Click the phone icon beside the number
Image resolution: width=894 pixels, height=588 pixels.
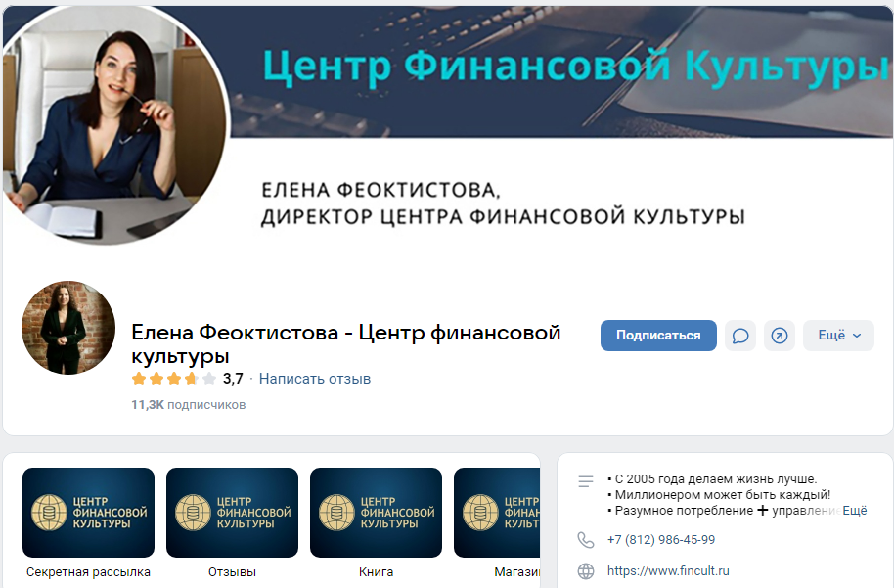[586, 539]
